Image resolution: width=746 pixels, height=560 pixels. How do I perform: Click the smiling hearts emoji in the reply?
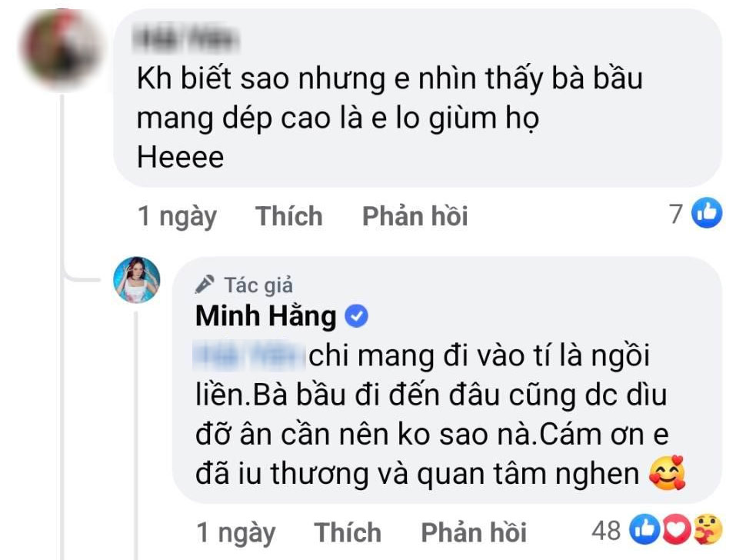(667, 473)
